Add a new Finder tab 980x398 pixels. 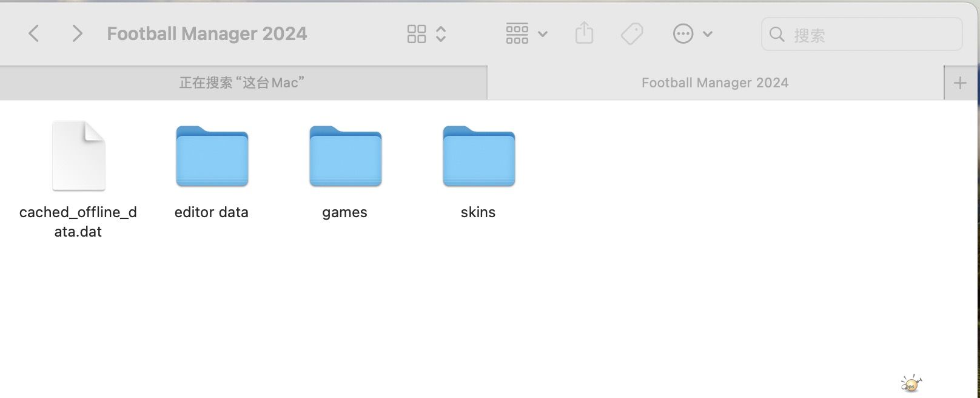[x=960, y=83]
